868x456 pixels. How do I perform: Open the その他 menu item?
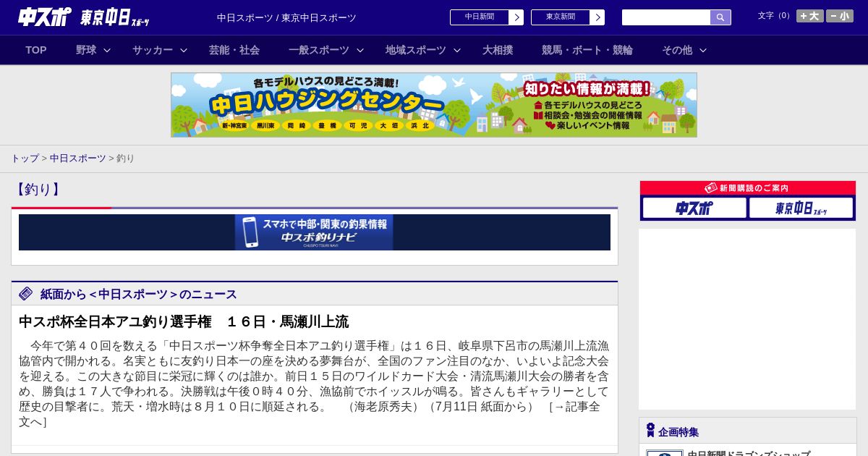[677, 50]
